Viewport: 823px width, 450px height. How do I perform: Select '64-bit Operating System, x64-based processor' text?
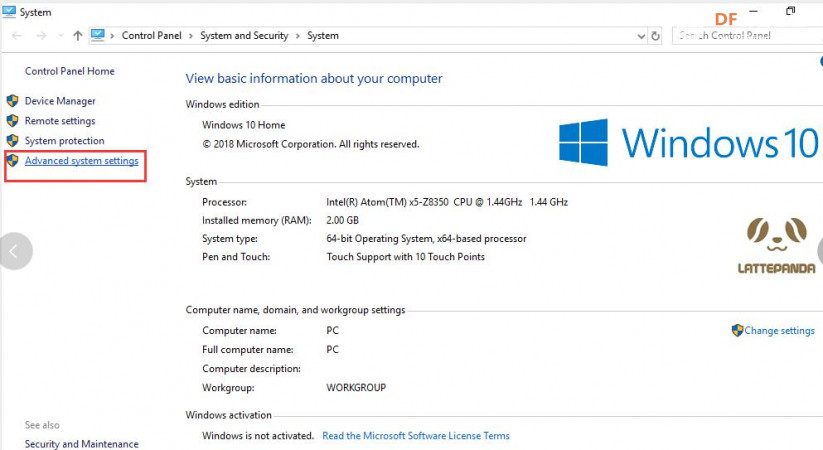click(426, 238)
